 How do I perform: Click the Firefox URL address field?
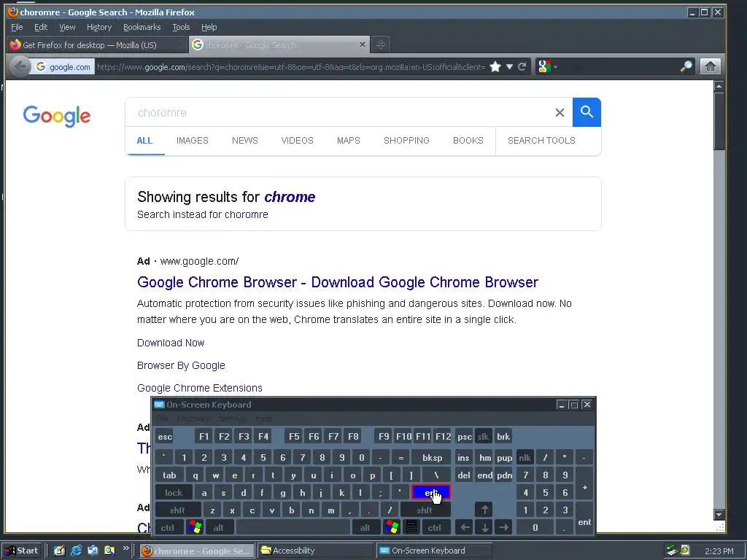pyautogui.click(x=290, y=66)
